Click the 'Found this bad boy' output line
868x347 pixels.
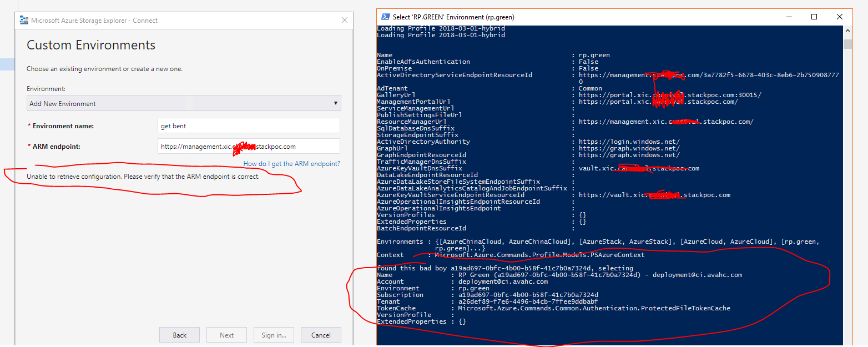pos(505,268)
